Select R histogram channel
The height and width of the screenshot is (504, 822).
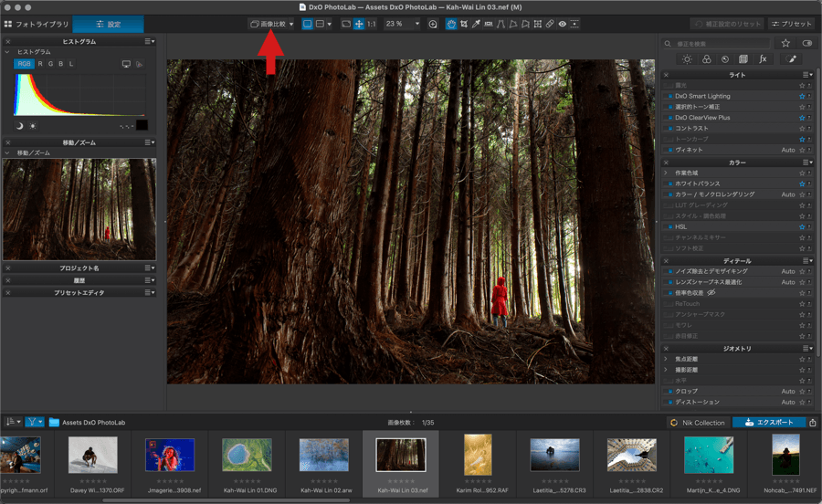coord(40,64)
